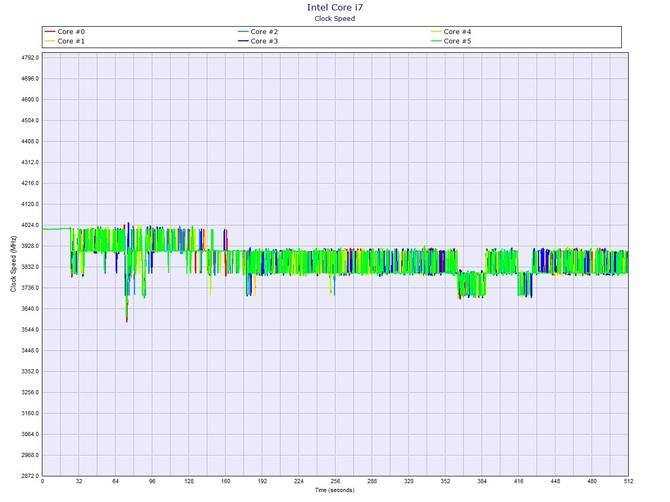Click the green Core #5 color line

[436, 41]
